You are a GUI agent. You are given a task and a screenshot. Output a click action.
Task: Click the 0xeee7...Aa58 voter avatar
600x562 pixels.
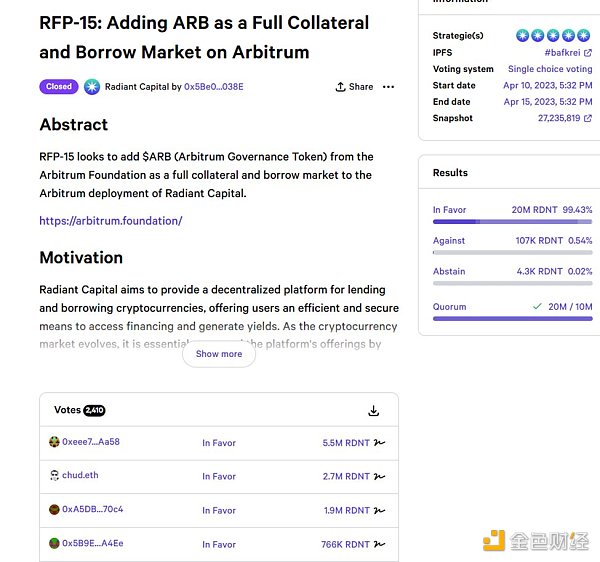54,442
